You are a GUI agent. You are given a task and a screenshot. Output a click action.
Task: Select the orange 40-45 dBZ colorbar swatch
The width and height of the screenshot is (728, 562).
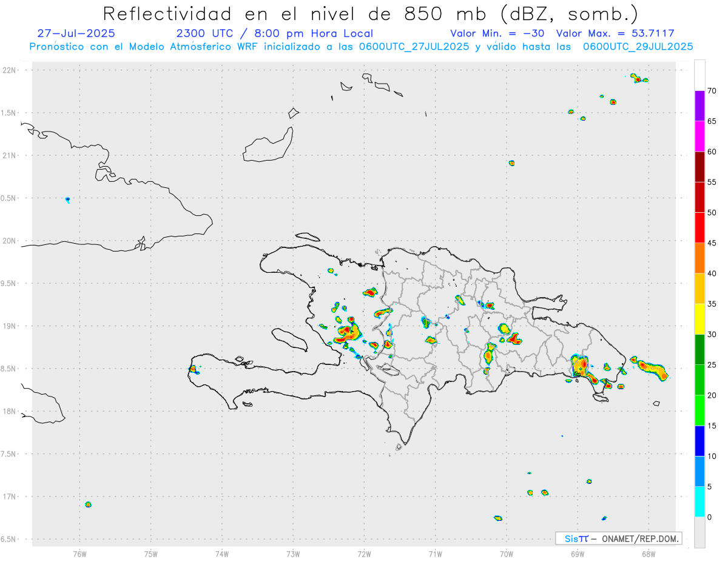click(699, 258)
